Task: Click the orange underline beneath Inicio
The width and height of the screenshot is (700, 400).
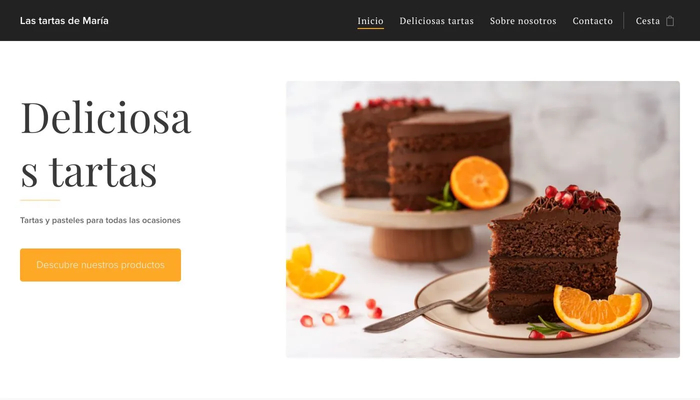Action: click(370, 29)
